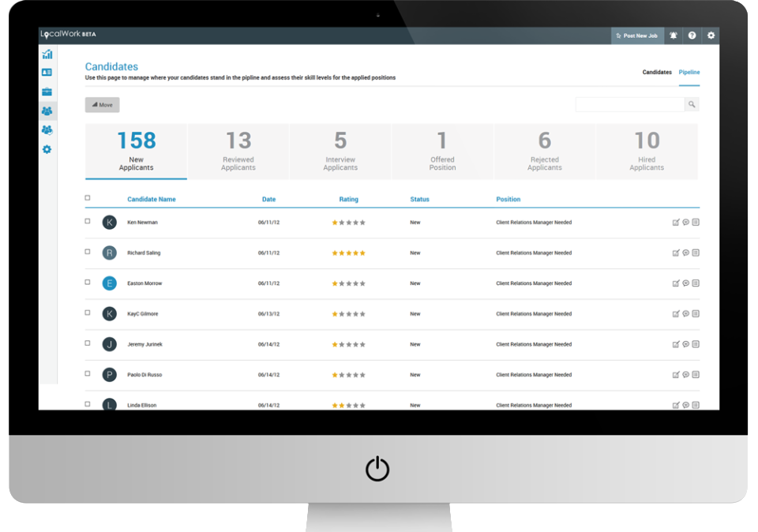Screen dimensions: 758x532
Task: Edit Ken Newman using the pencil icon
Action: [x=676, y=222]
